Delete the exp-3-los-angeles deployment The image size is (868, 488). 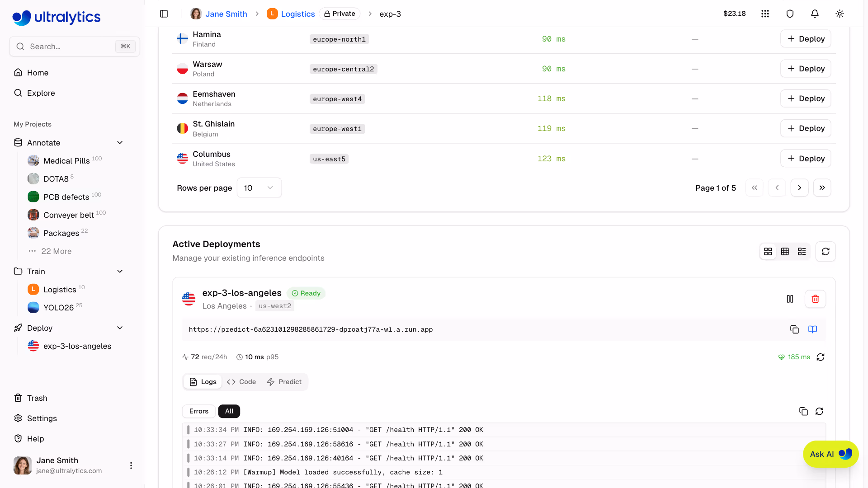pos(815,299)
